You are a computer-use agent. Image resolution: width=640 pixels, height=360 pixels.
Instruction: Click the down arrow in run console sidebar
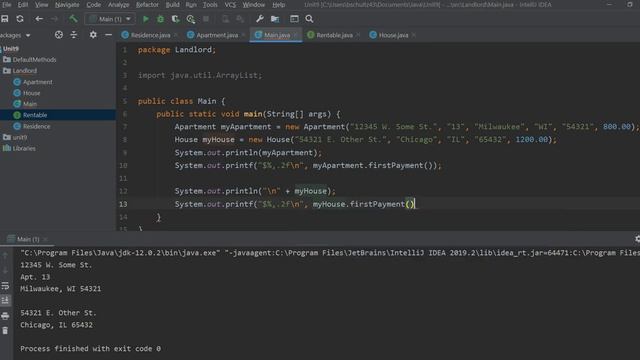(5, 271)
